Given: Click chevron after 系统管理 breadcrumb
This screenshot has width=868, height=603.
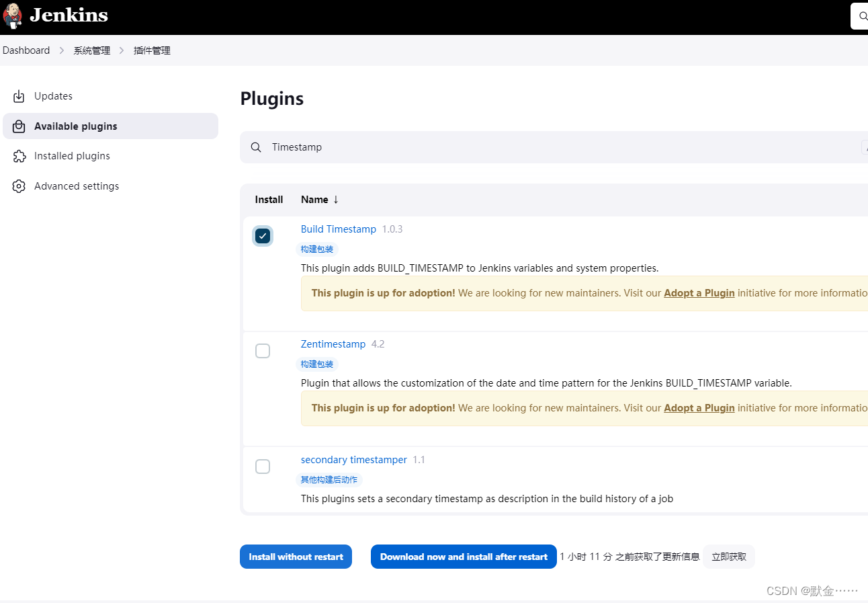Looking at the screenshot, I should coord(122,50).
